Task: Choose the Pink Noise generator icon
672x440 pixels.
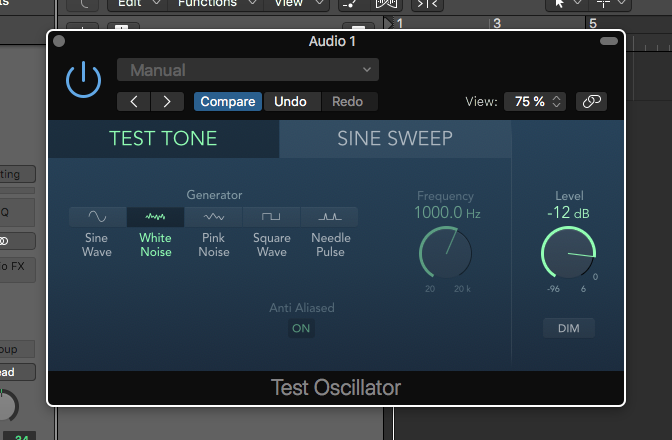Action: pos(213,217)
